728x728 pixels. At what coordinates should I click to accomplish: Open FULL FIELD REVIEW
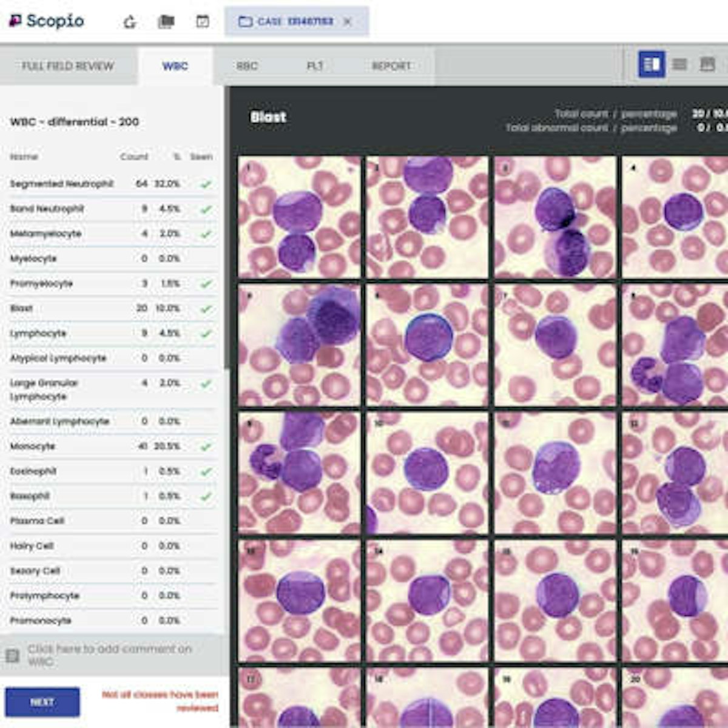[69, 66]
